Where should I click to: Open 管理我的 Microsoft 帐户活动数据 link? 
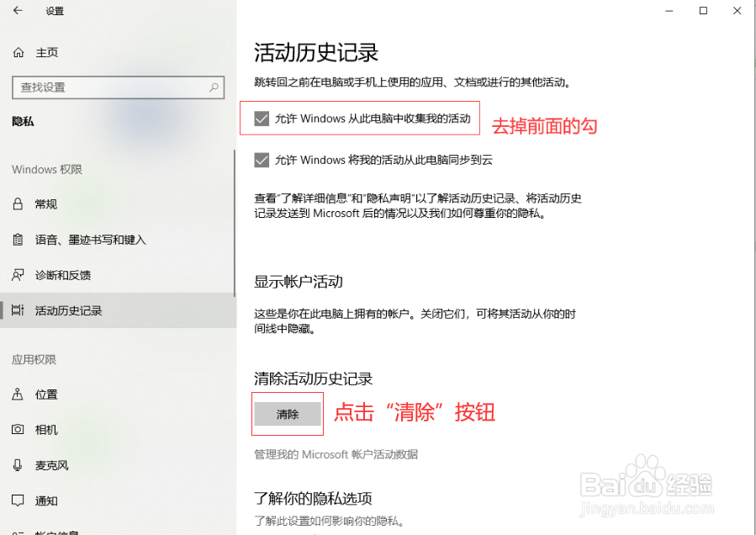(336, 454)
